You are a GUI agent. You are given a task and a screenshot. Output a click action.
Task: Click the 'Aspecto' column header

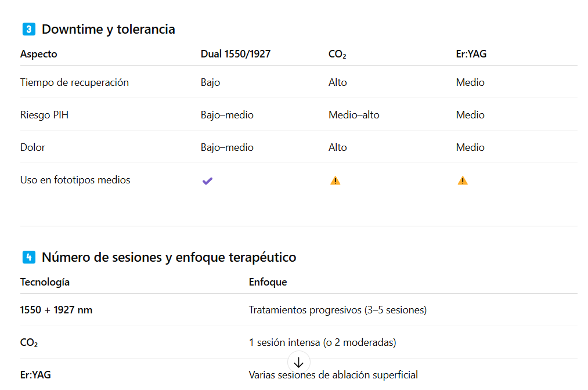point(39,54)
